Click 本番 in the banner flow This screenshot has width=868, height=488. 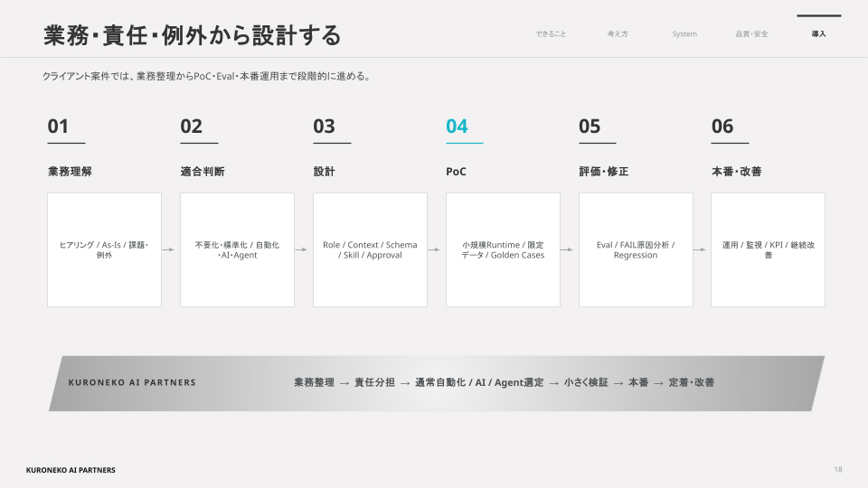click(x=638, y=382)
